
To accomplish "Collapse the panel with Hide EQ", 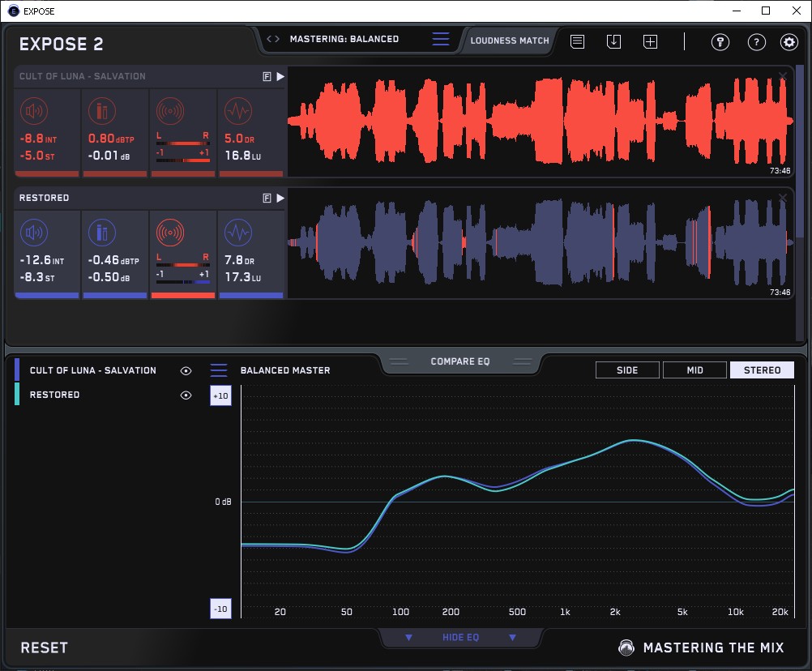I will tap(459, 638).
